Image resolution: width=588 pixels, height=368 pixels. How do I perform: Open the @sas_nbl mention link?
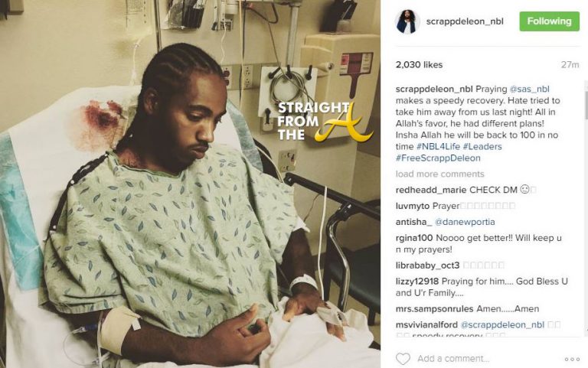[x=530, y=90]
